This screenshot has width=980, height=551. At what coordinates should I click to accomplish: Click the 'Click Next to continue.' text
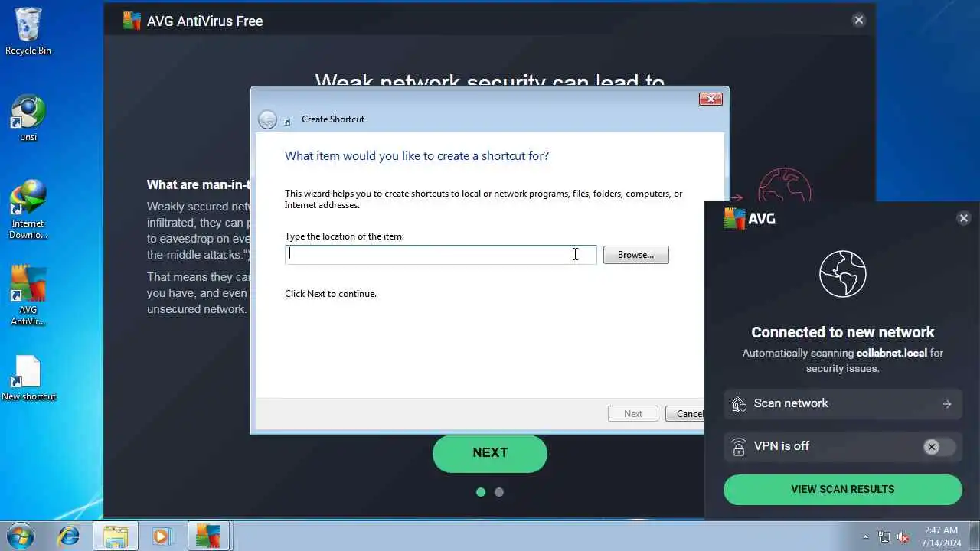[331, 294]
